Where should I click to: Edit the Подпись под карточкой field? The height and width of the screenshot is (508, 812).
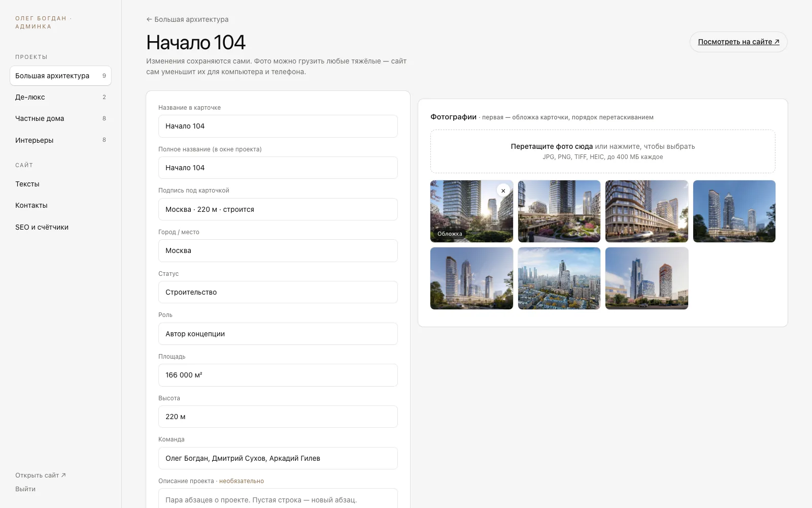(x=278, y=209)
